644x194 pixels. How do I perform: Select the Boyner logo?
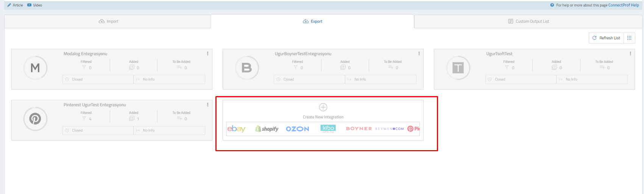[359, 129]
